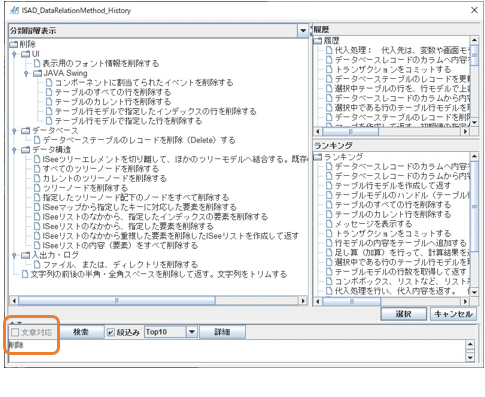Image resolution: width=485 pixels, height=397 pixels.
Task: Collapse the データベース tree node
Action: point(14,131)
